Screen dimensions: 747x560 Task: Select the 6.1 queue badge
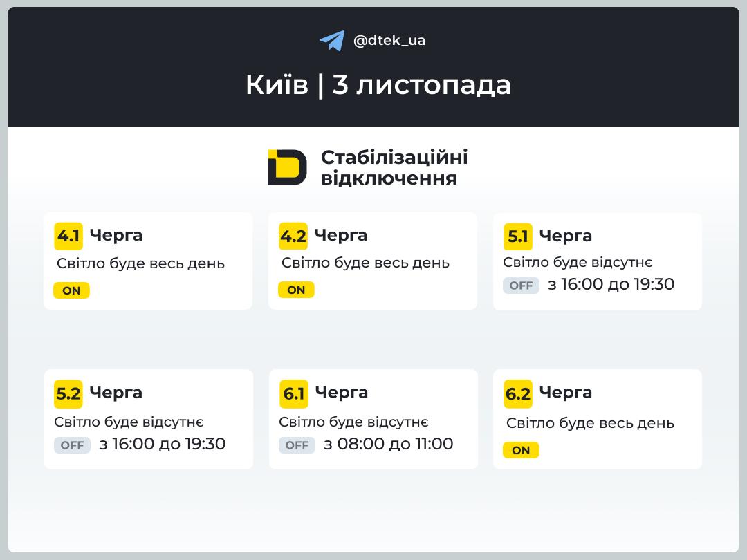(x=294, y=393)
